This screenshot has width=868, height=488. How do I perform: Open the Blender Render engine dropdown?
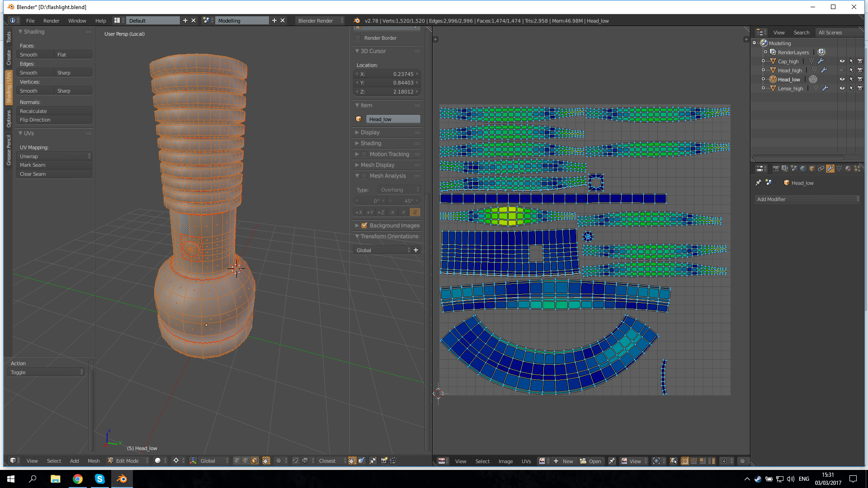[320, 21]
